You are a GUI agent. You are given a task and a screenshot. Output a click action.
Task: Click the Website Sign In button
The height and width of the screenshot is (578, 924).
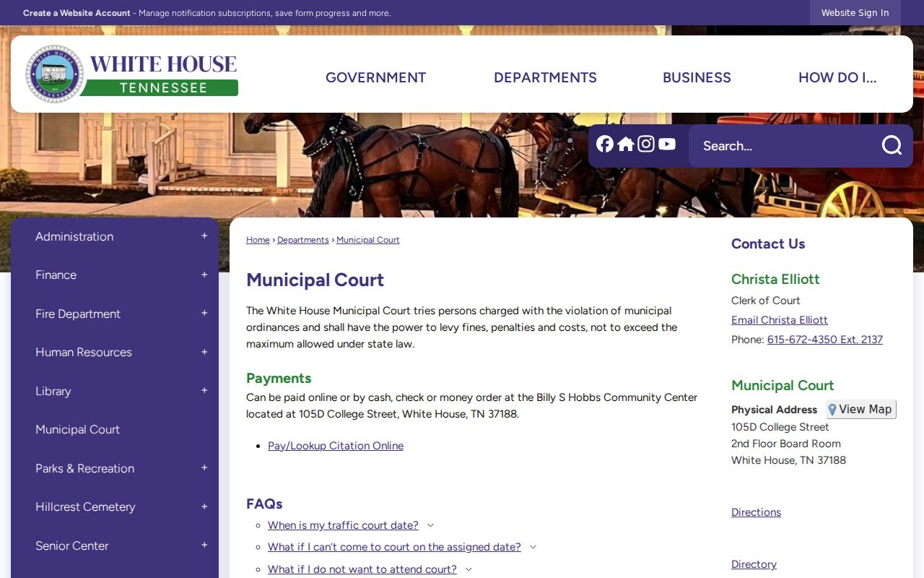tap(855, 13)
